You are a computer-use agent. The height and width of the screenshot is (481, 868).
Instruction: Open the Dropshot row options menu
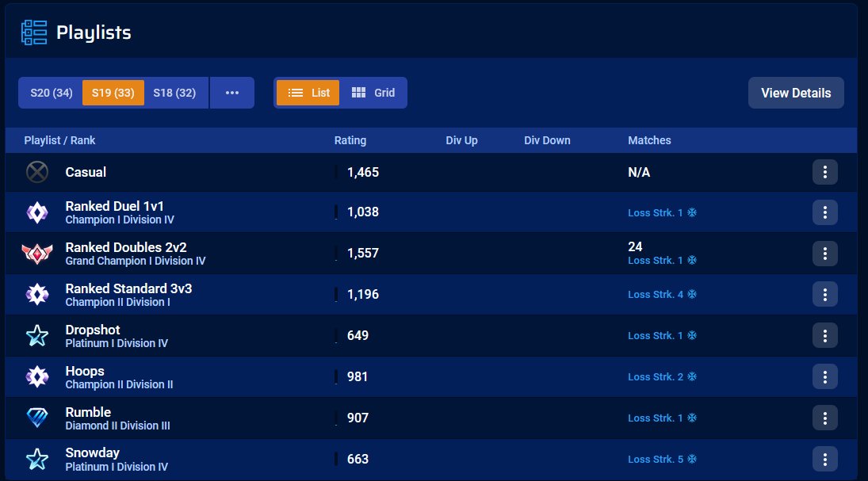[x=825, y=335]
